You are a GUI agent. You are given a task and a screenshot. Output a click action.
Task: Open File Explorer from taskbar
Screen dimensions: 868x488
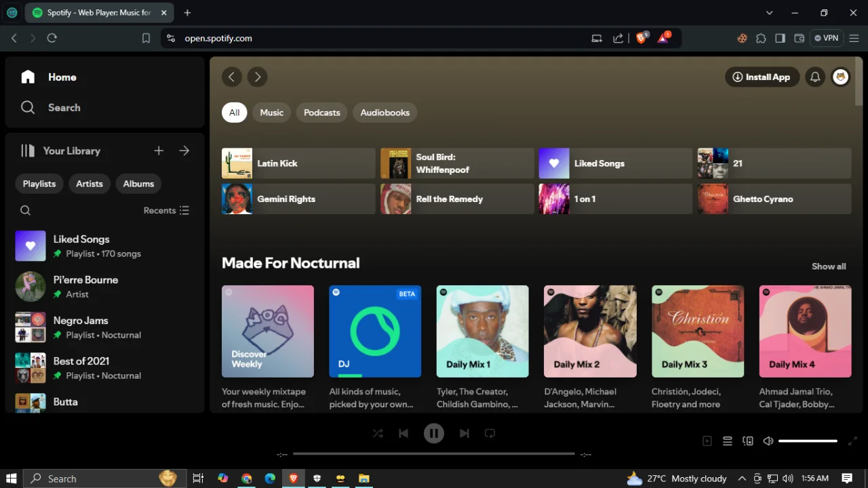[364, 479]
